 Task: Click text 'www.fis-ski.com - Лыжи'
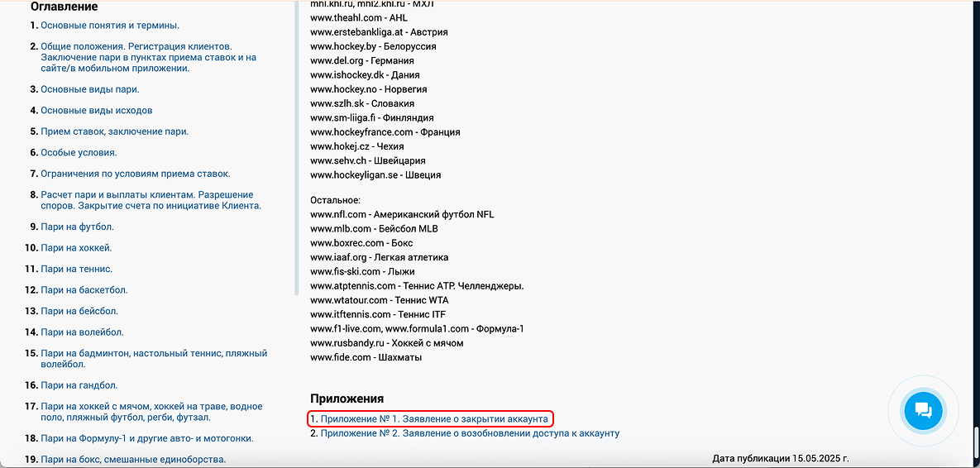(x=362, y=272)
